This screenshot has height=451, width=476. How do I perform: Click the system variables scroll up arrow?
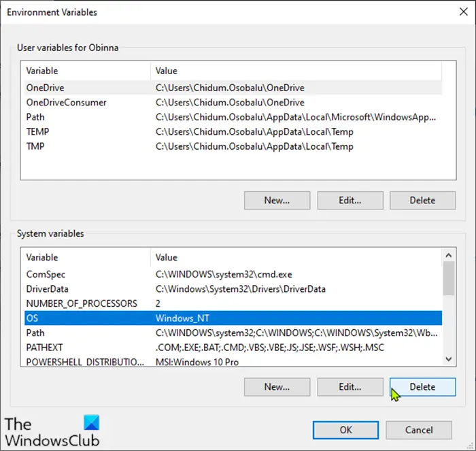click(x=449, y=255)
